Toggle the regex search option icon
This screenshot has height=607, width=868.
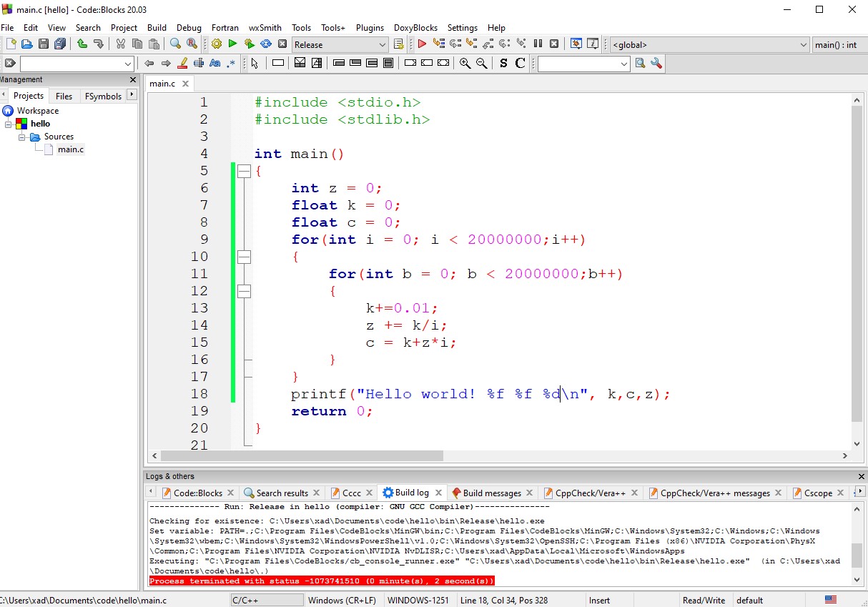click(x=231, y=63)
